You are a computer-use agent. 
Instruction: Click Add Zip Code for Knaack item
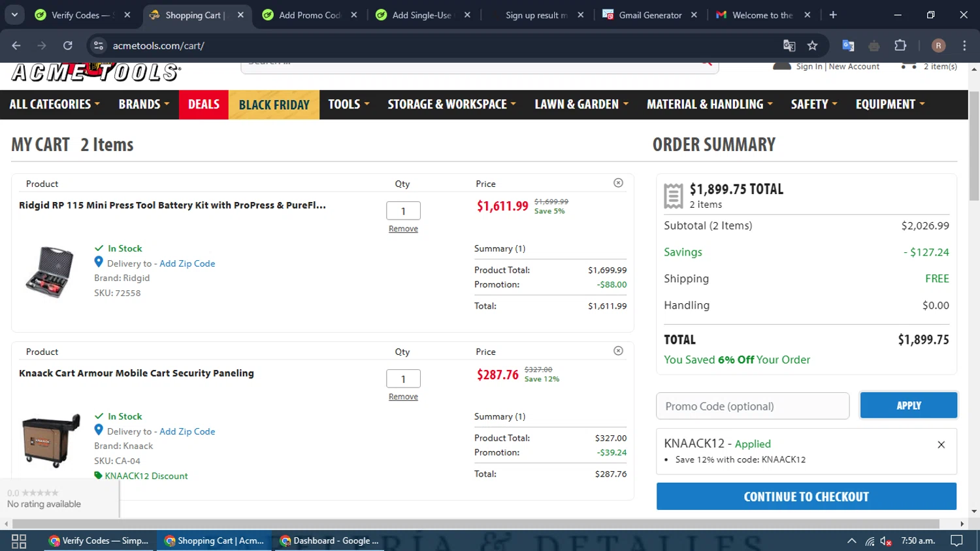click(187, 431)
